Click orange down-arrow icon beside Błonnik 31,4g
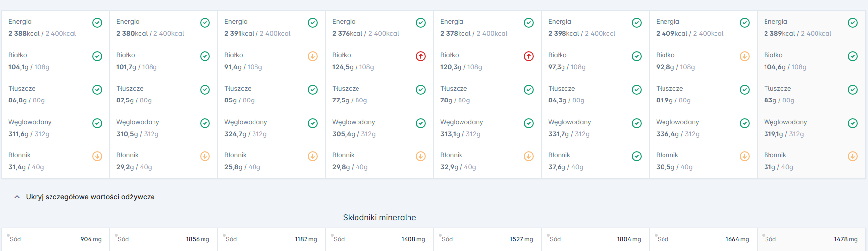Screen dimensions: 868x251 (97, 156)
